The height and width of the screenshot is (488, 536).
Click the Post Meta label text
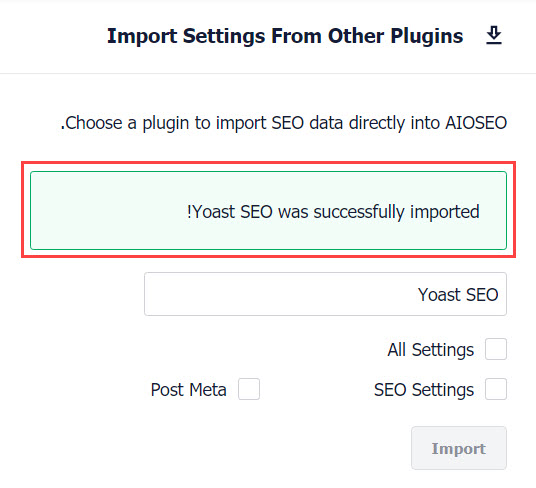click(x=189, y=390)
